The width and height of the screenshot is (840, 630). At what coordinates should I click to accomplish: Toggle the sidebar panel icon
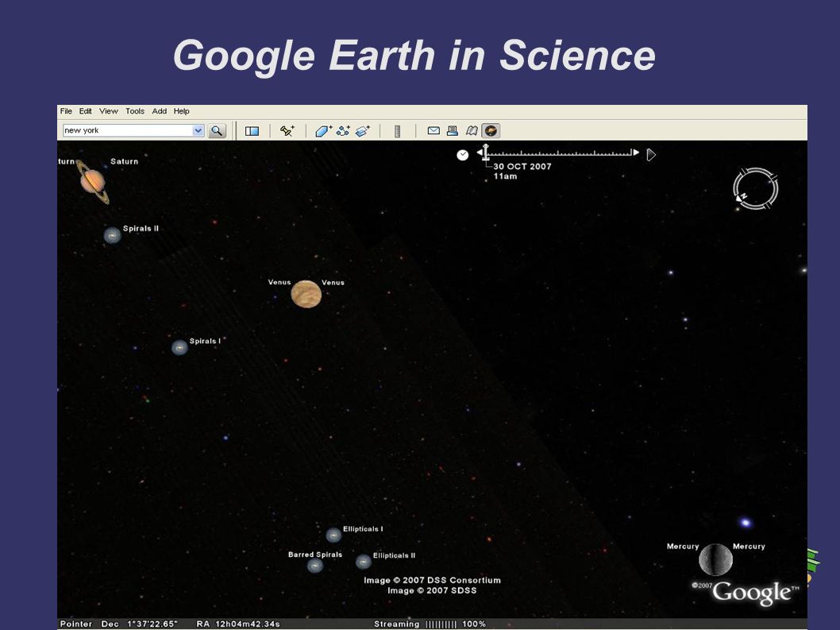point(252,131)
